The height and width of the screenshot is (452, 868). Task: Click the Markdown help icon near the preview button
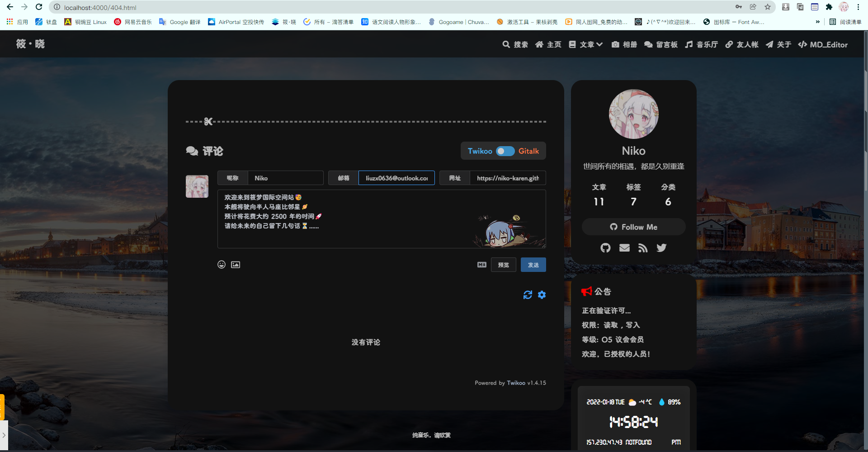click(481, 265)
